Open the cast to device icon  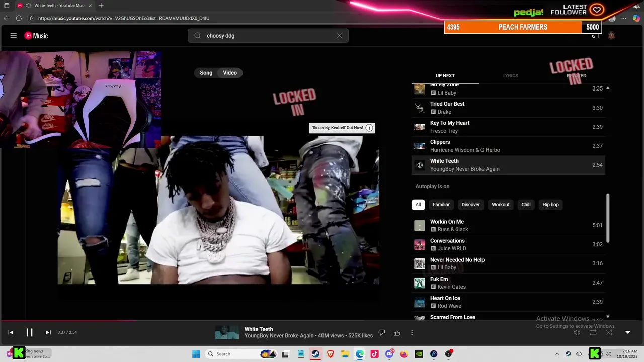tap(595, 36)
